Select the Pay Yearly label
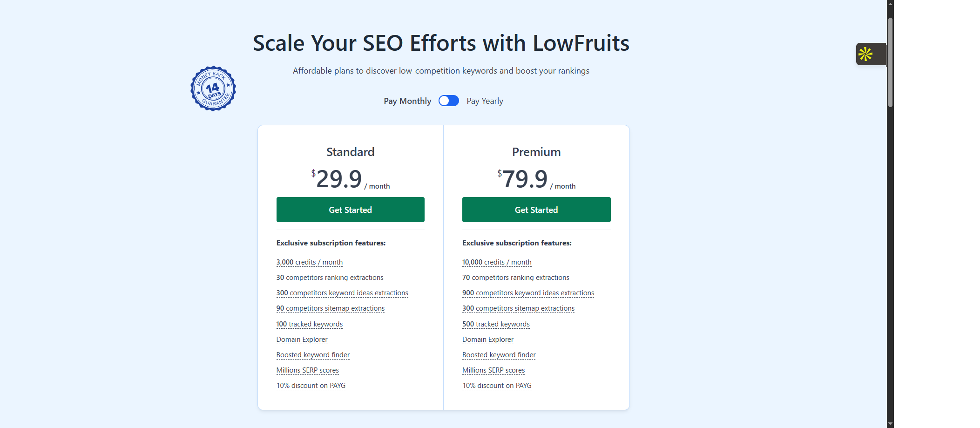 click(x=485, y=101)
